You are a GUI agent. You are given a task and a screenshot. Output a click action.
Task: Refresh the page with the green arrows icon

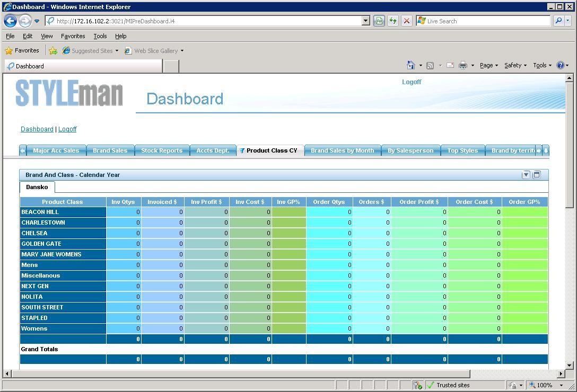(x=393, y=21)
